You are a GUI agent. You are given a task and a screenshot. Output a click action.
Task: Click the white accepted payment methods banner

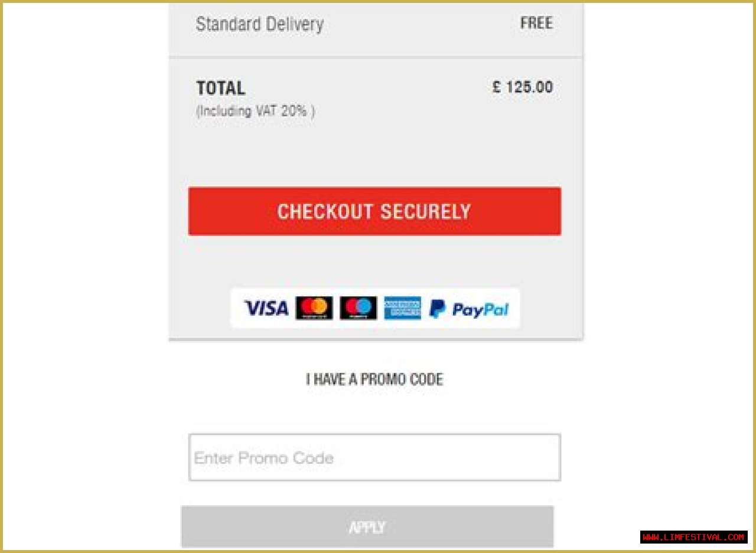tap(375, 308)
